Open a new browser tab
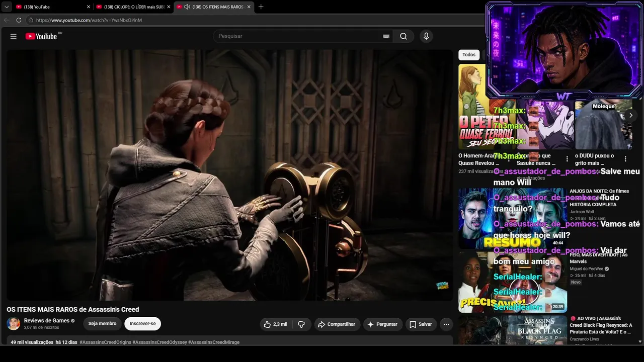This screenshot has width=644, height=362. pyautogui.click(x=261, y=7)
